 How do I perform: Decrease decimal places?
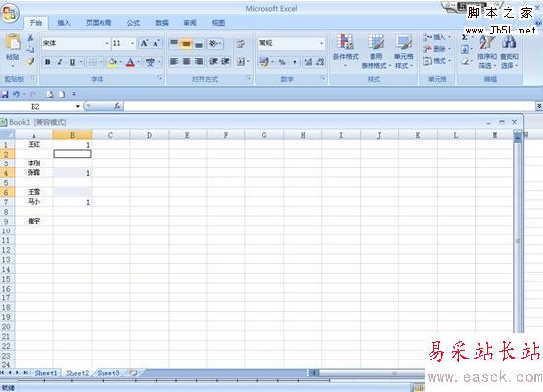(x=320, y=62)
